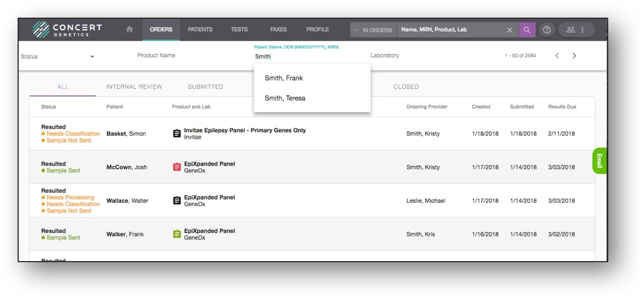Open Basket, Simon patient link
Viewport: 644px width, 298px height.
click(x=126, y=134)
